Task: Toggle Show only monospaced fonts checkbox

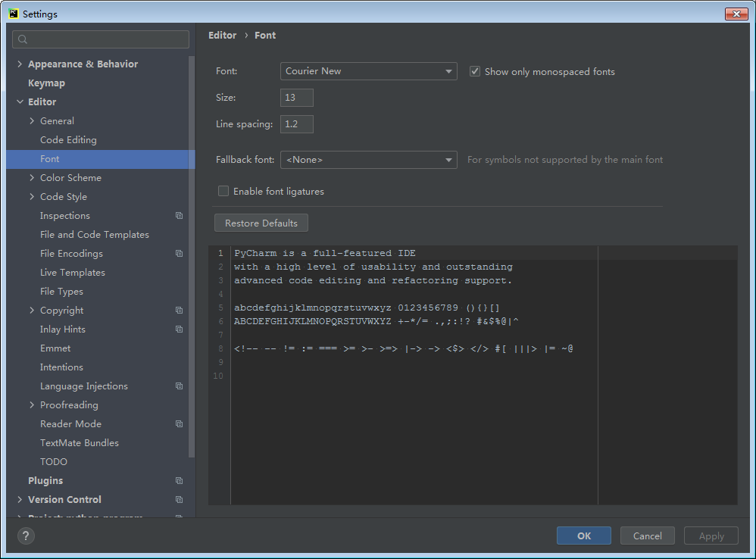Action: (475, 71)
